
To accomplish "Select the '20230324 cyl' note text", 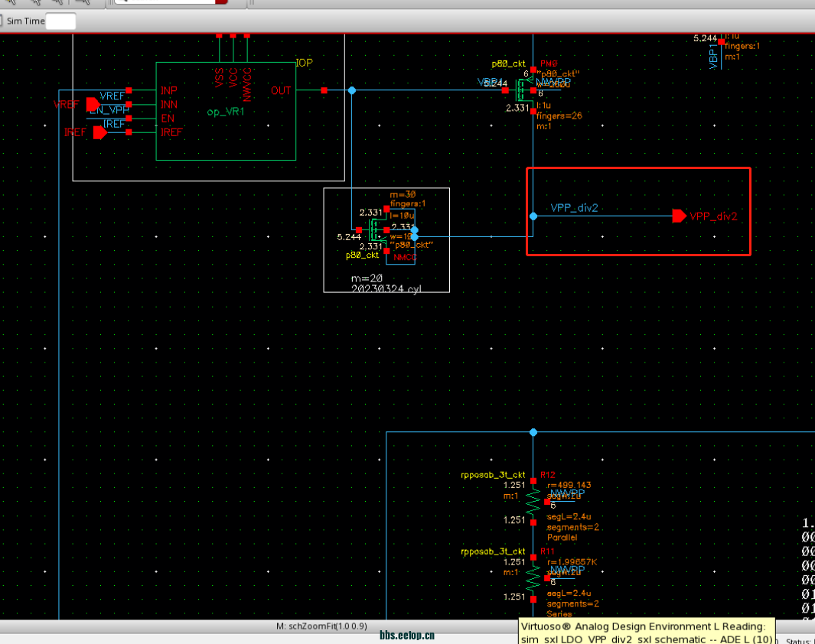I will (386, 288).
